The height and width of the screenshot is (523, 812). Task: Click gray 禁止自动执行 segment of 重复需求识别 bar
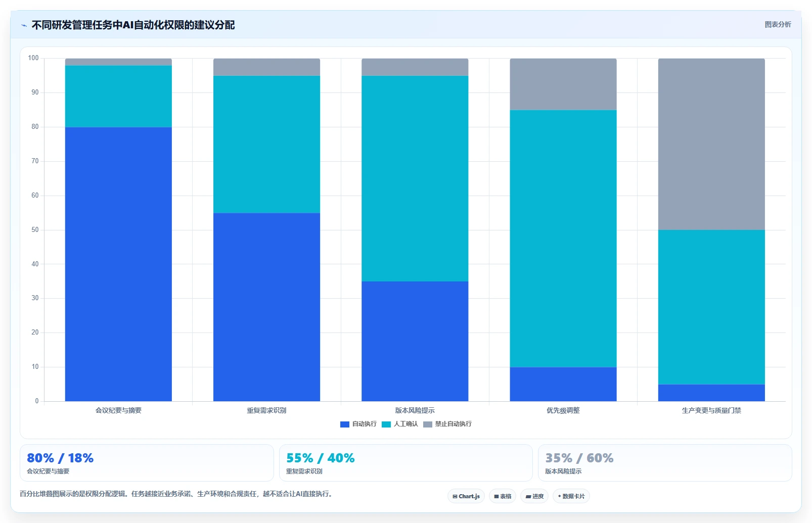(x=266, y=67)
